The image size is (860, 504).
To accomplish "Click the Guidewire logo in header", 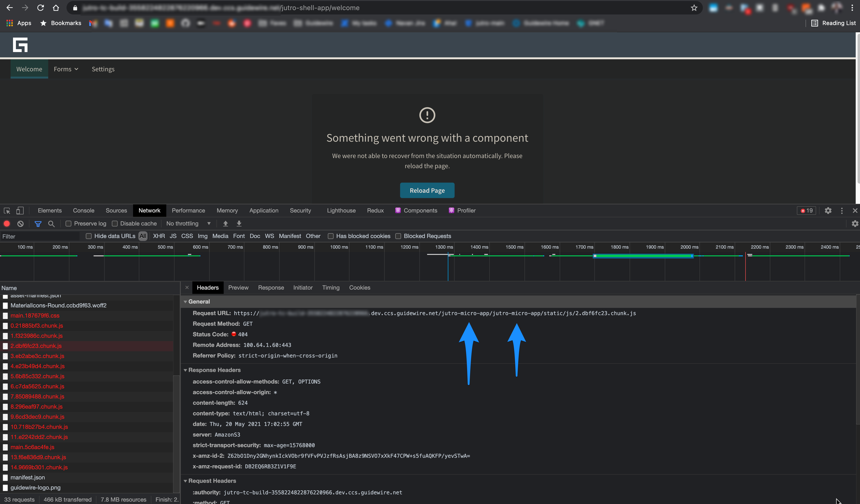I will pos(20,45).
